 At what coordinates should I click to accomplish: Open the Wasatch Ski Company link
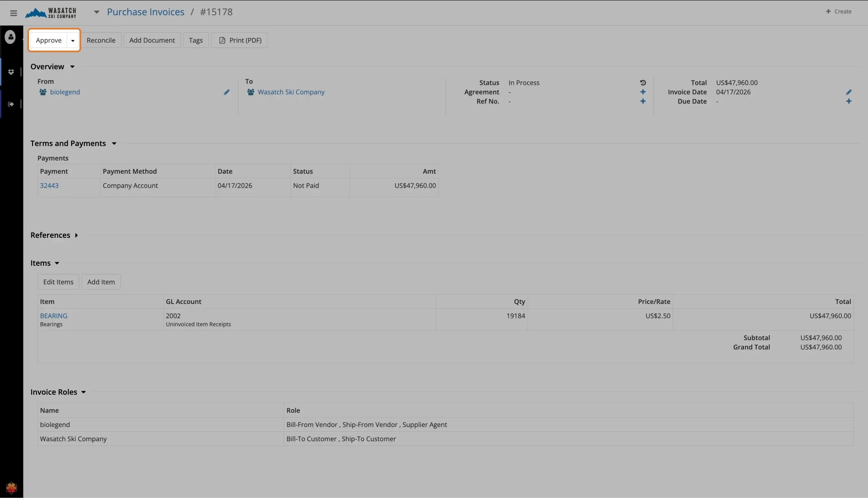click(291, 92)
